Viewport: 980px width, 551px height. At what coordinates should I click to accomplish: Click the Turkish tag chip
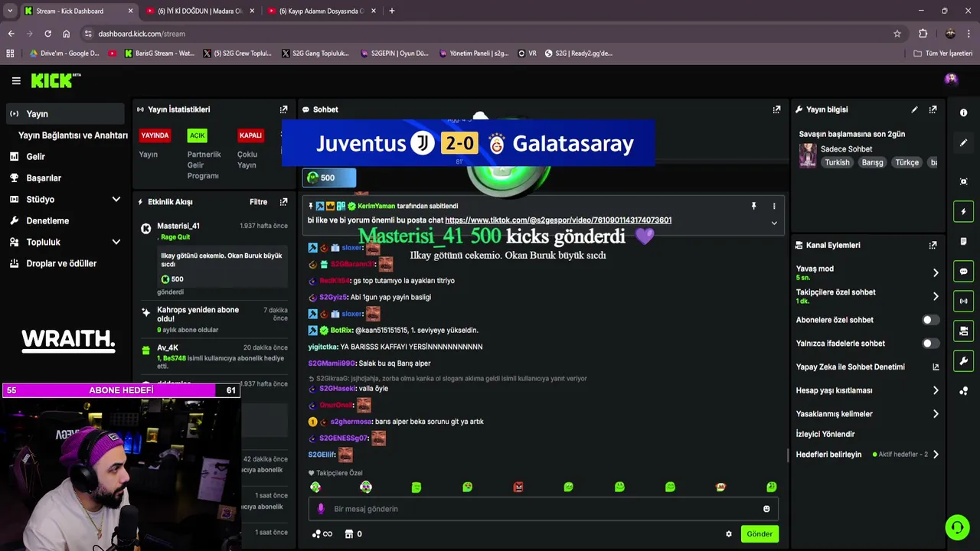click(837, 162)
